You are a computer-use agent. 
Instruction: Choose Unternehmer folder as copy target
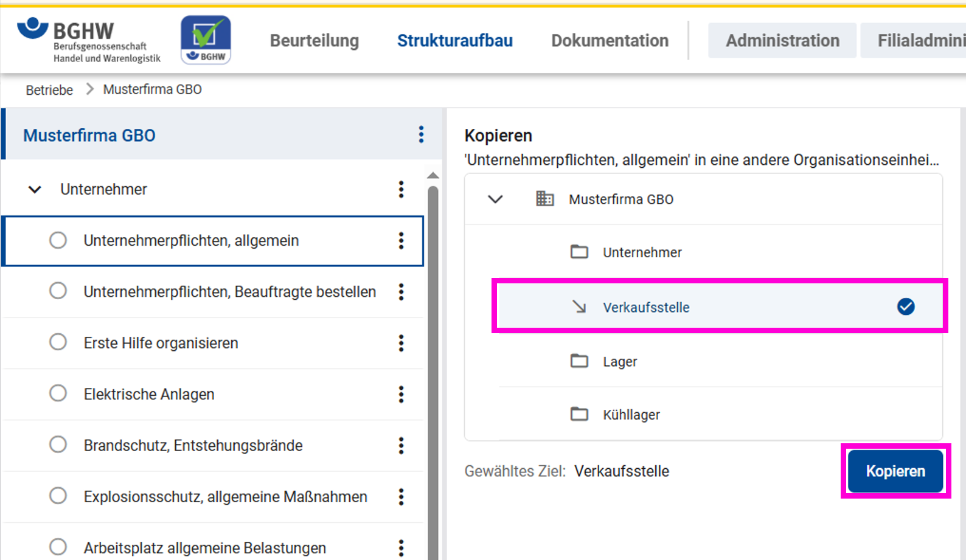tap(642, 252)
